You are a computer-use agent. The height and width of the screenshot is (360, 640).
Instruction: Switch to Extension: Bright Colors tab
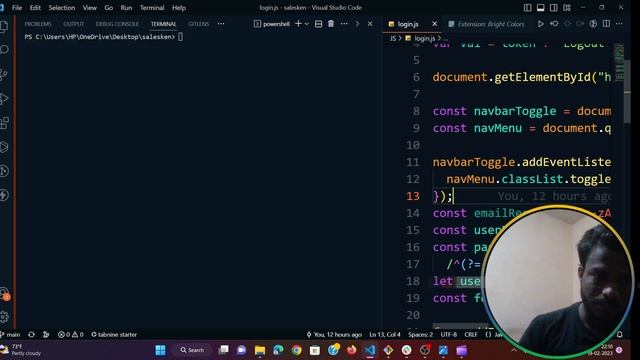pos(487,24)
